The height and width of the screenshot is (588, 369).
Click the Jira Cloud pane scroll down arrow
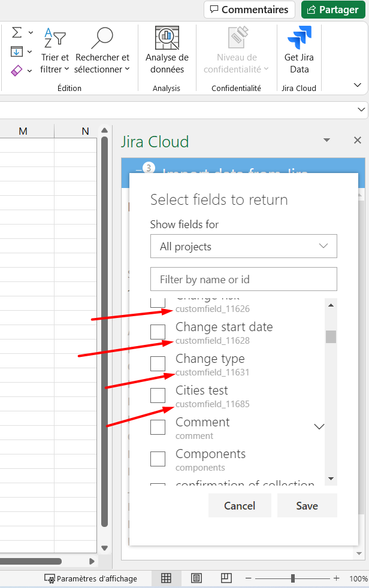click(x=359, y=553)
